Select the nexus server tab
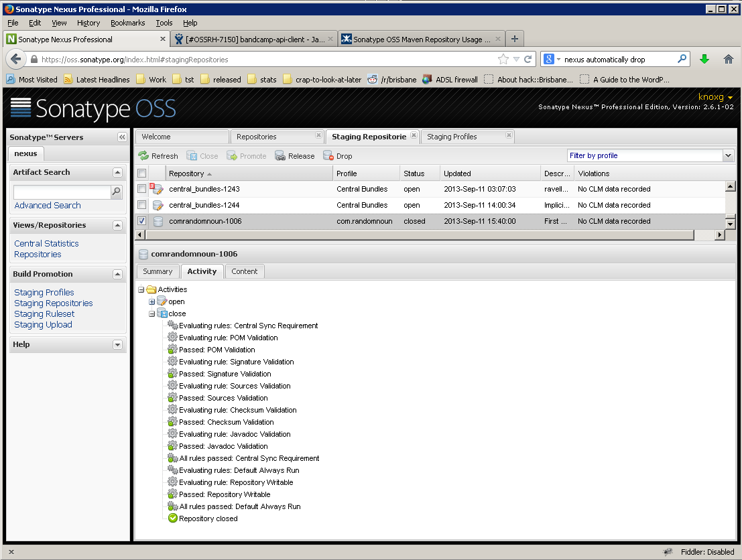This screenshot has height=560, width=742. pos(25,153)
